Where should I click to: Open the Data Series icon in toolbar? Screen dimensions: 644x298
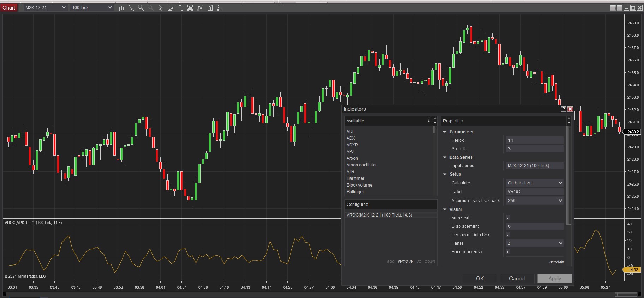coord(190,8)
